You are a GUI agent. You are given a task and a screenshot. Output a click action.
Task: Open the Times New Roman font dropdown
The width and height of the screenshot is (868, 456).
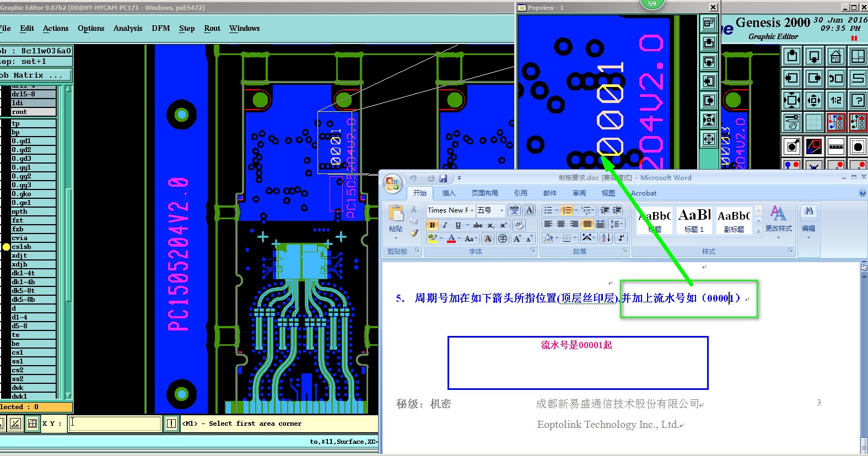point(472,210)
